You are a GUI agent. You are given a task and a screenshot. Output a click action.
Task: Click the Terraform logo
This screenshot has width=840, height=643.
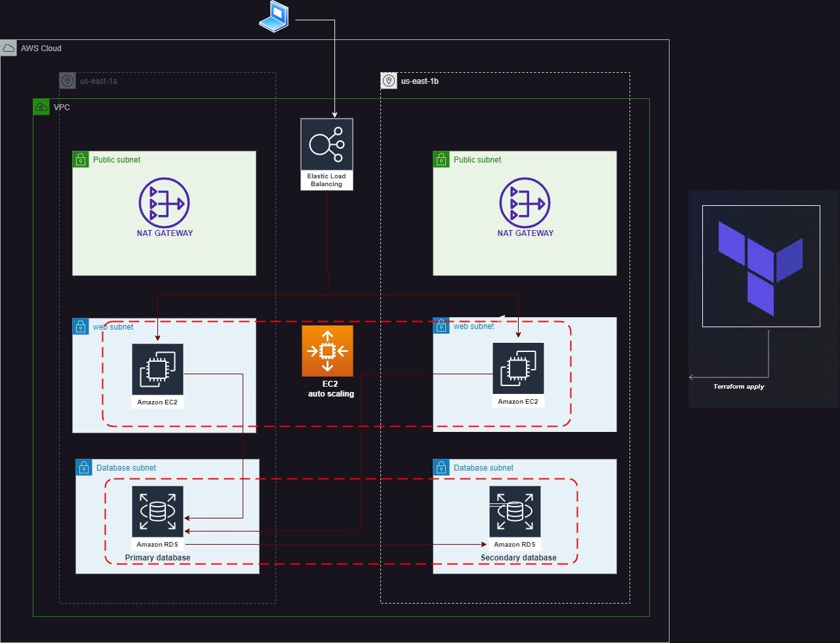click(x=761, y=266)
